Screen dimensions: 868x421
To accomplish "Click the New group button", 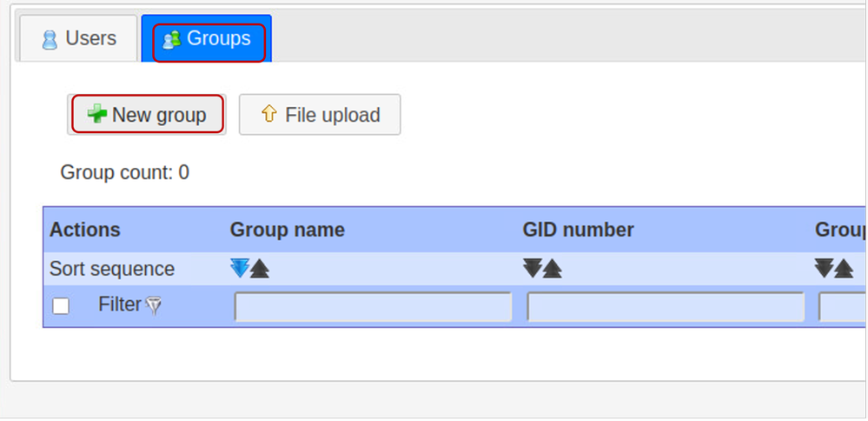I will click(147, 115).
